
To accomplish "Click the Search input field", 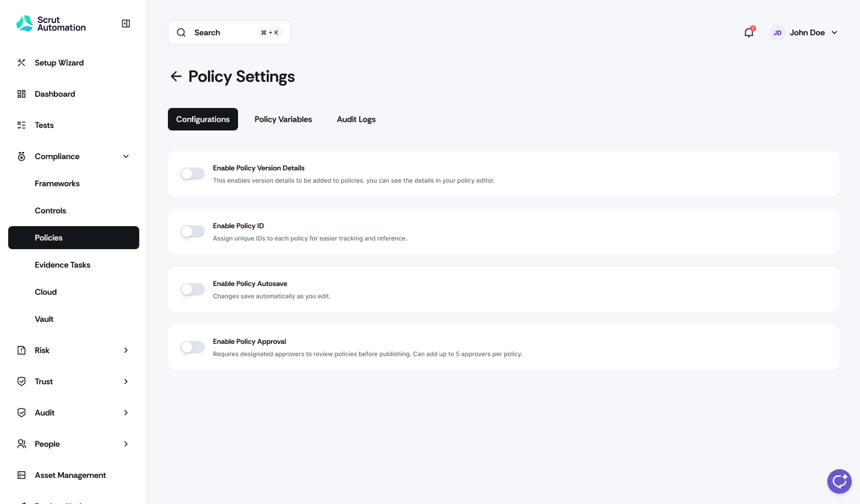I will tap(223, 33).
